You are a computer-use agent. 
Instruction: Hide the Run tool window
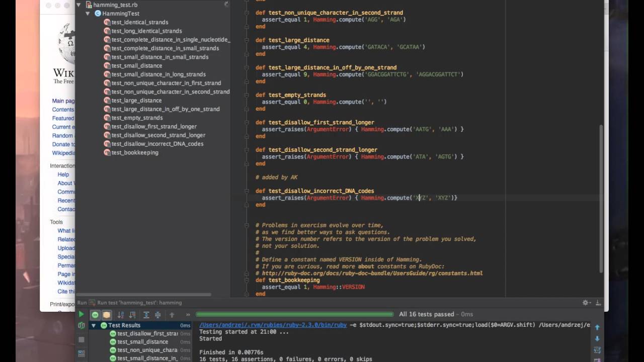598,303
